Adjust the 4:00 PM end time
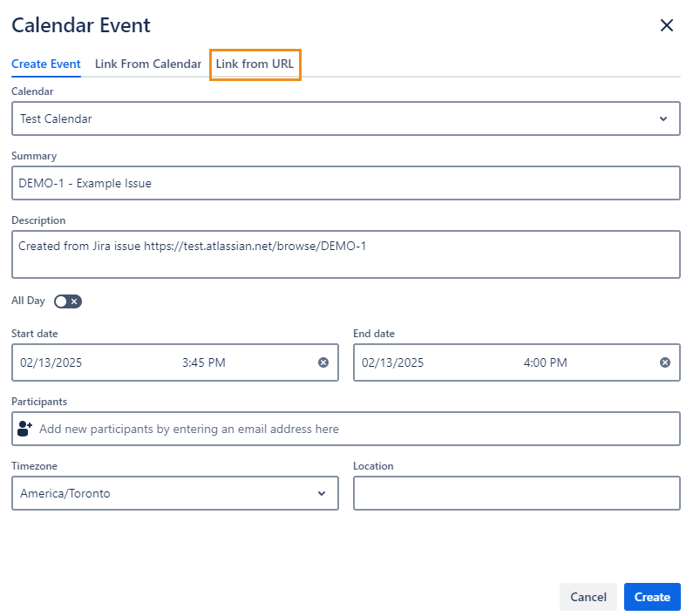The image size is (693, 616). (546, 362)
